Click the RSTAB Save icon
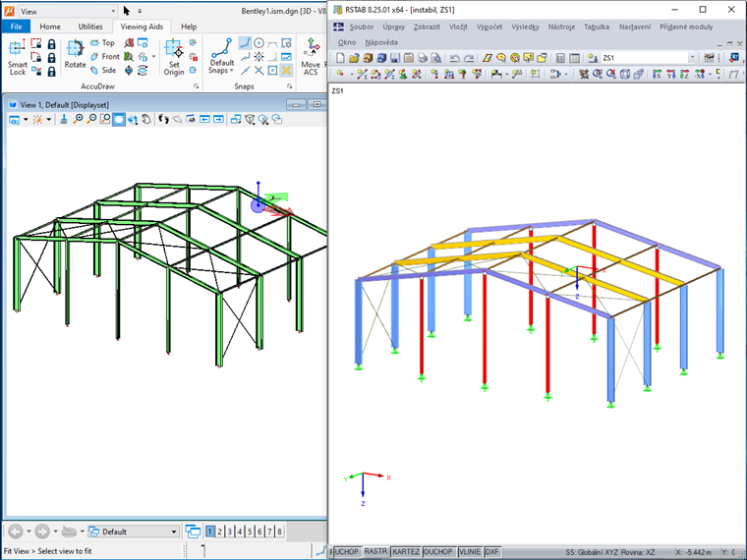747x560 pixels. (x=395, y=58)
